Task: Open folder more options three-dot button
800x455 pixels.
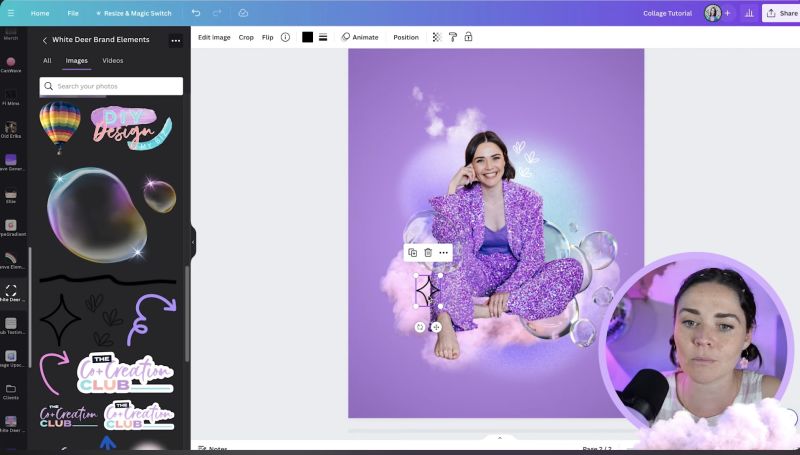Action: pos(176,40)
